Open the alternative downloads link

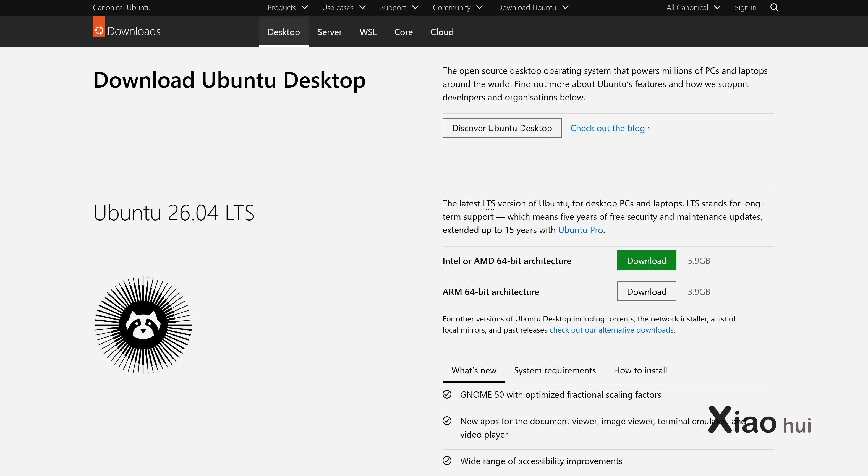[611, 329]
